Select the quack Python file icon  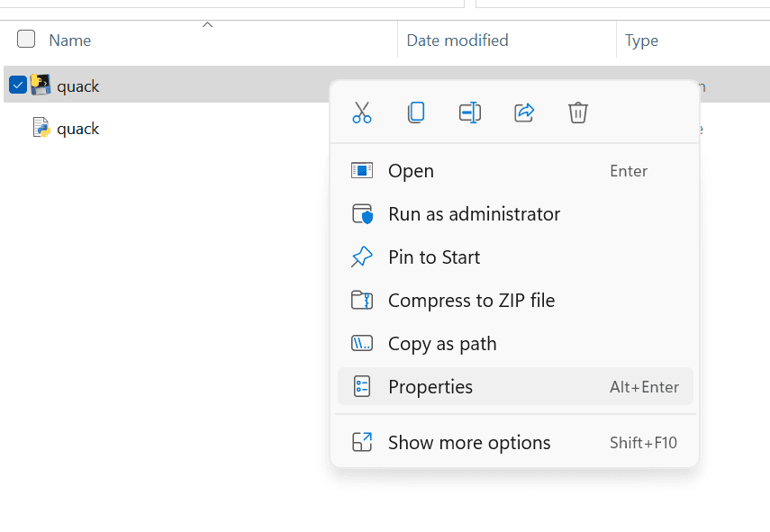[41, 129]
